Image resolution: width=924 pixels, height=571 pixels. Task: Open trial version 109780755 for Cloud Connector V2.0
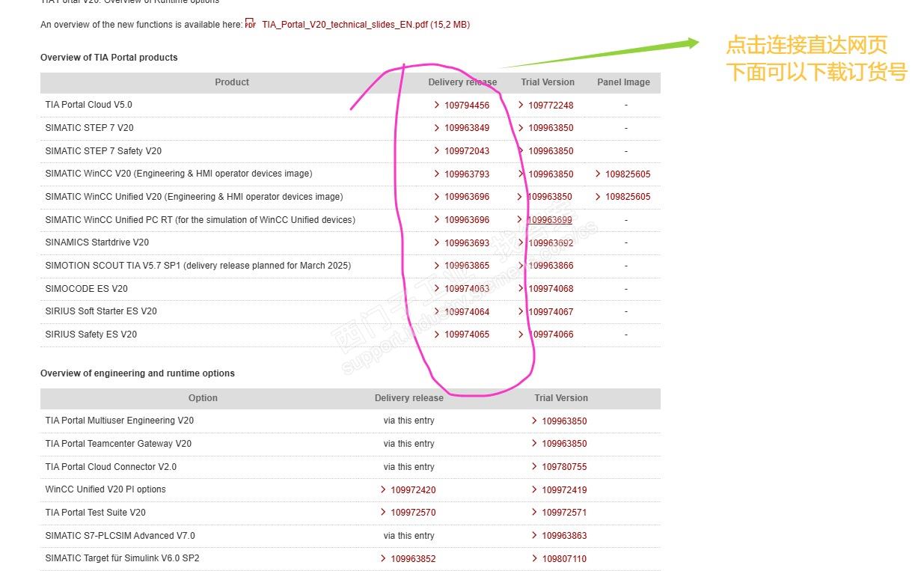(x=564, y=467)
